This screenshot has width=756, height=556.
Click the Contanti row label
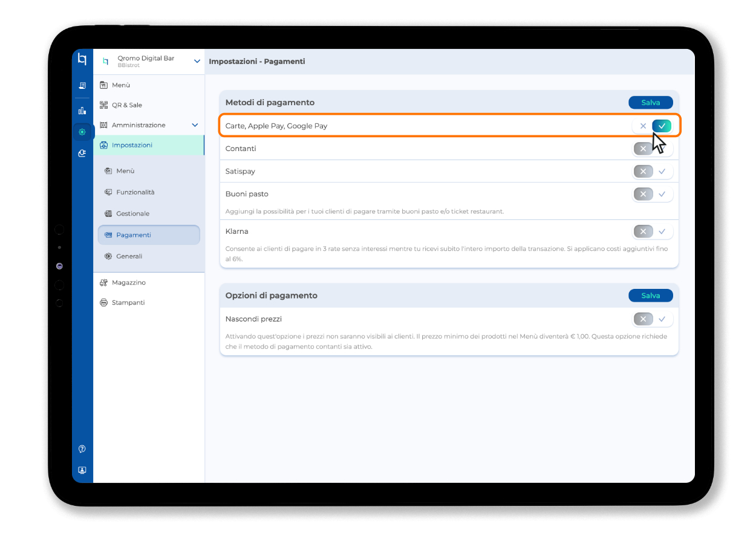click(x=241, y=149)
